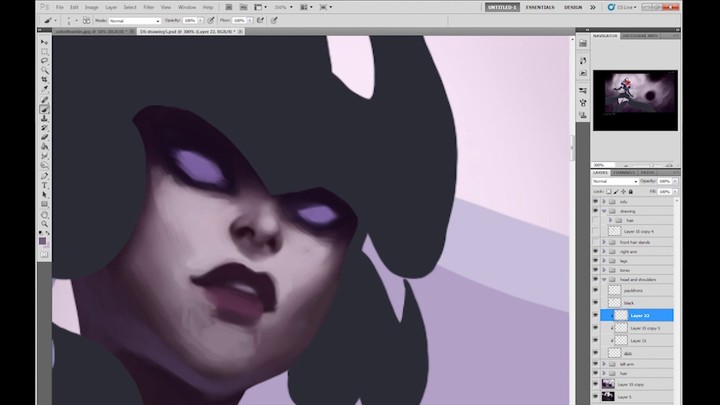Image resolution: width=720 pixels, height=405 pixels.
Task: Show the front hair strands group
Action: (596, 242)
